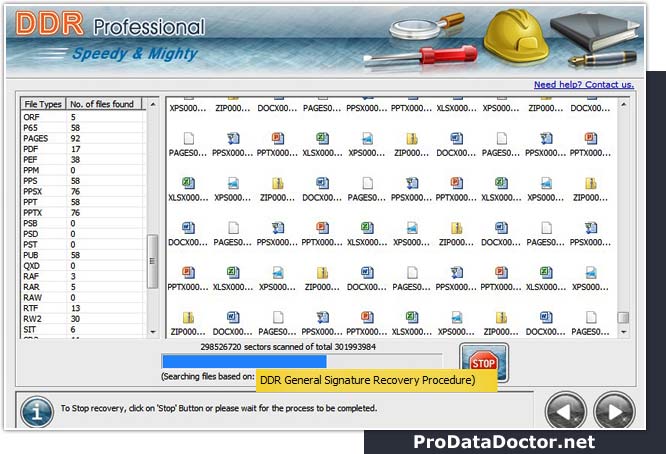
Task: Select the PPTX file in row starting with XLSX000
Action: click(x=456, y=189)
